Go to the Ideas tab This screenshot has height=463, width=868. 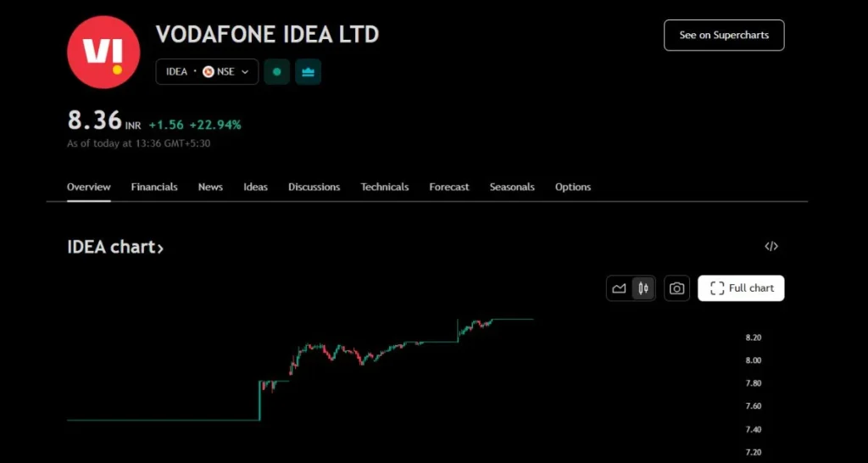256,187
